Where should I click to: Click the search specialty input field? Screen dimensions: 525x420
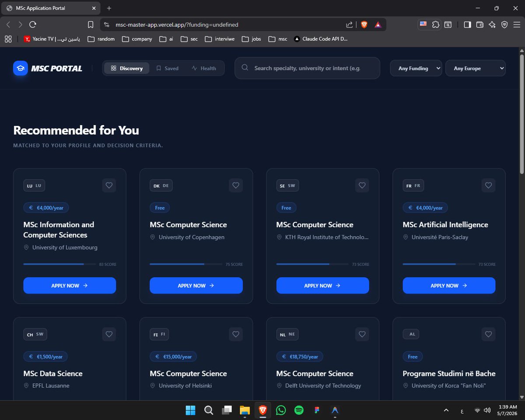307,68
